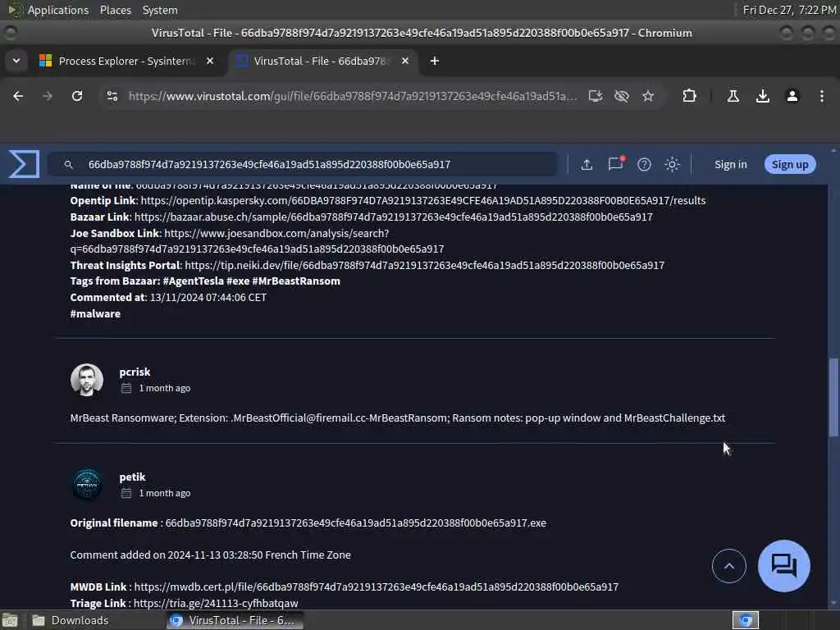Open the browser profile icon
Screen dimensions: 840x630
tap(792, 96)
